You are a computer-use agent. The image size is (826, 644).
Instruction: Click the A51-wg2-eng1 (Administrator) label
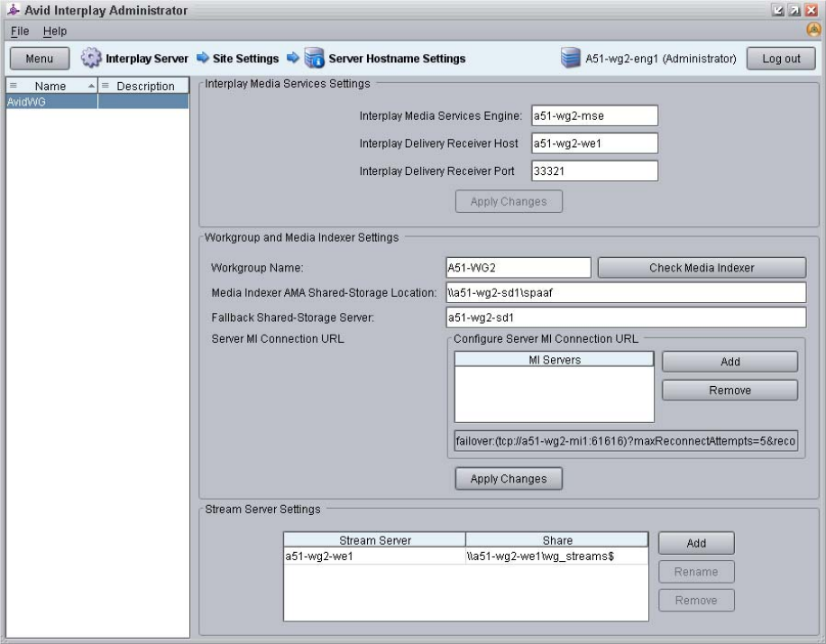tap(661, 59)
